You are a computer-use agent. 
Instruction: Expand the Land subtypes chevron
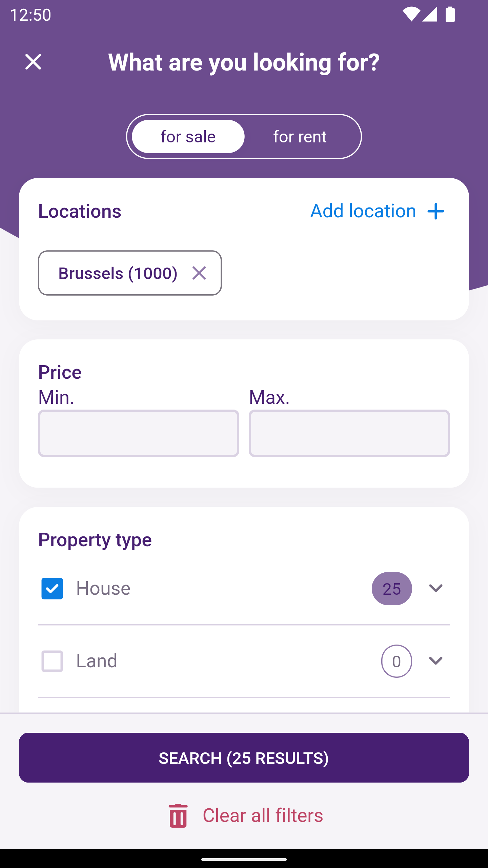click(x=435, y=660)
